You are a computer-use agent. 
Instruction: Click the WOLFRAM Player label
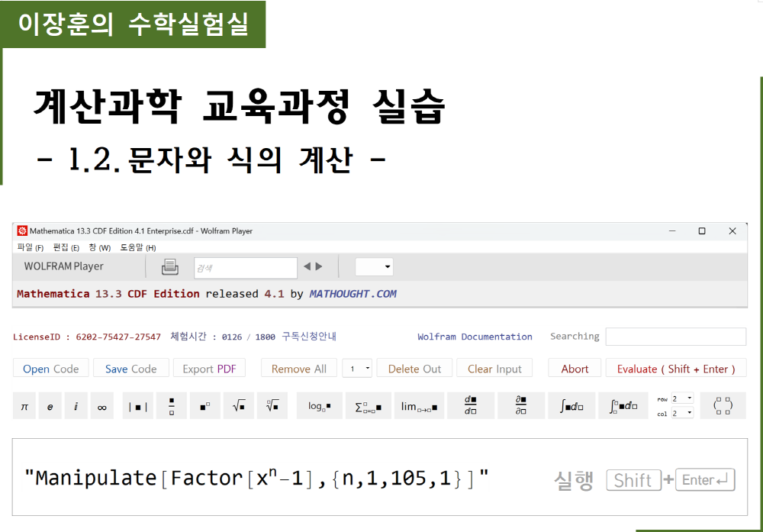point(64,266)
